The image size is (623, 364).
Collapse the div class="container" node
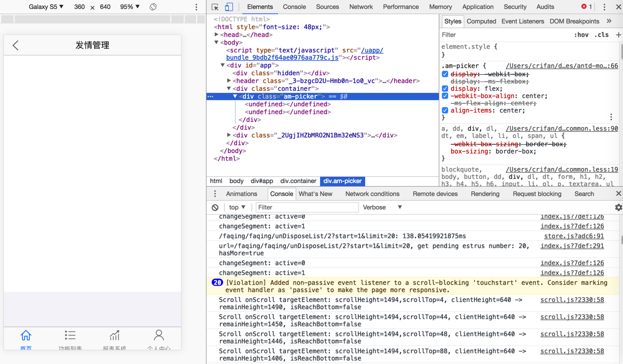(229, 89)
